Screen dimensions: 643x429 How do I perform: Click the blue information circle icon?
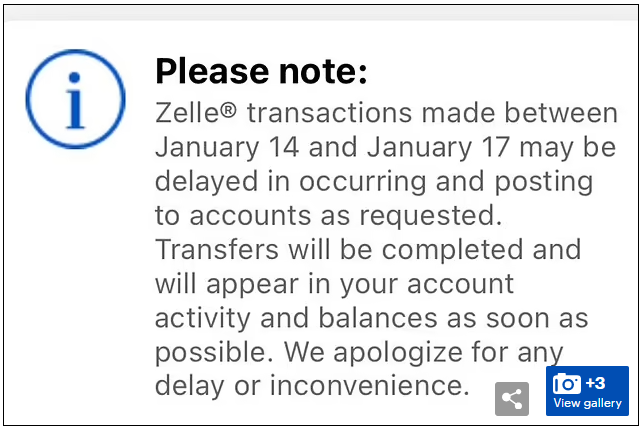75,98
